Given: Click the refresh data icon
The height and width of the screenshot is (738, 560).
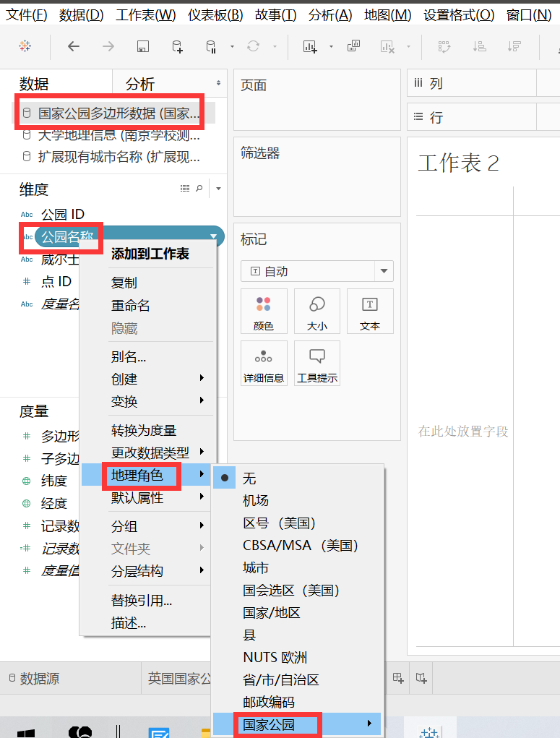Looking at the screenshot, I should pyautogui.click(x=253, y=46).
